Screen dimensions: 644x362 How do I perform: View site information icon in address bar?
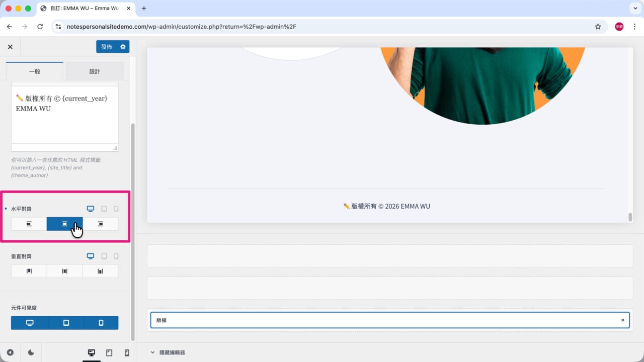point(58,27)
